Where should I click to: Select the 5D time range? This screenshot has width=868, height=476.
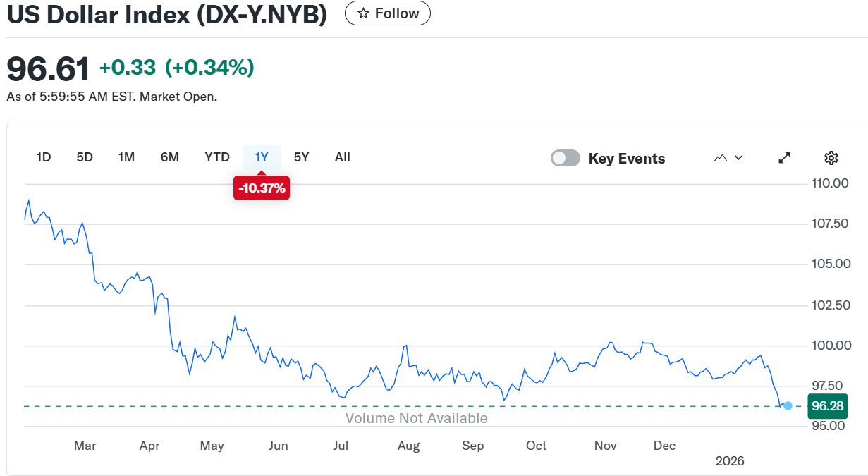(x=85, y=157)
